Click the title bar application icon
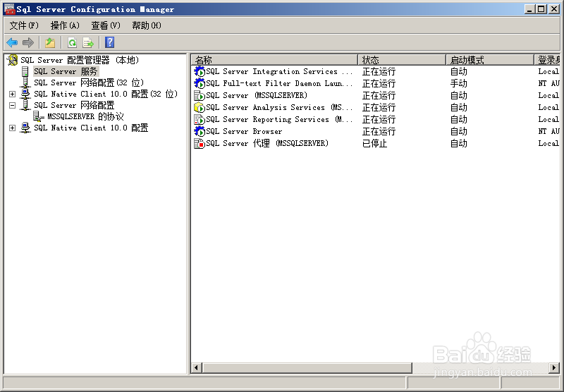This screenshot has height=392, width=564. 9,9
